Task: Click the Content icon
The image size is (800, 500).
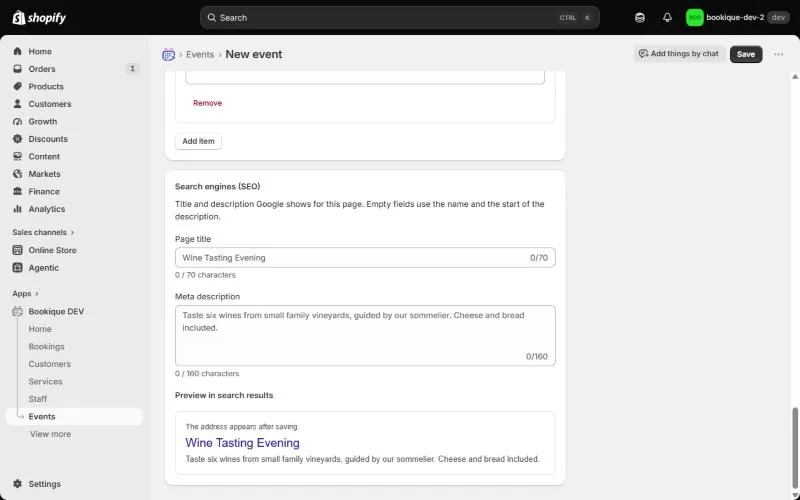Action: click(x=17, y=156)
